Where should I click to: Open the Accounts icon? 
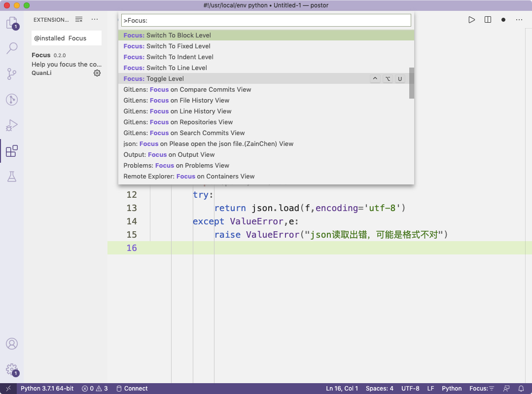coord(12,344)
